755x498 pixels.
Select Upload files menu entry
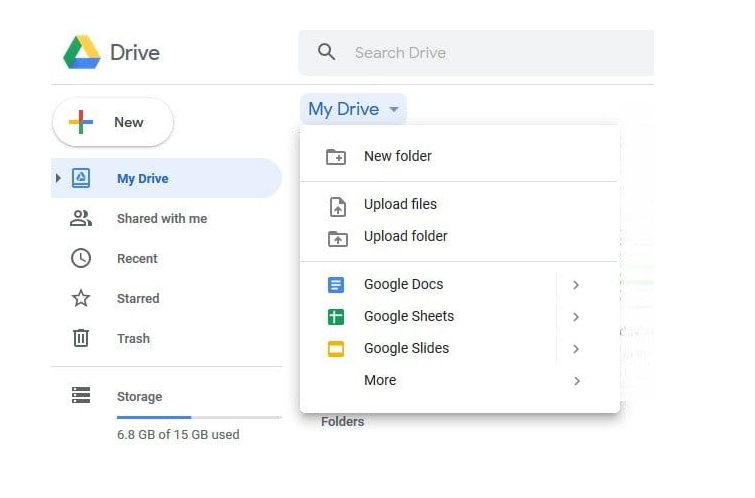460,204
